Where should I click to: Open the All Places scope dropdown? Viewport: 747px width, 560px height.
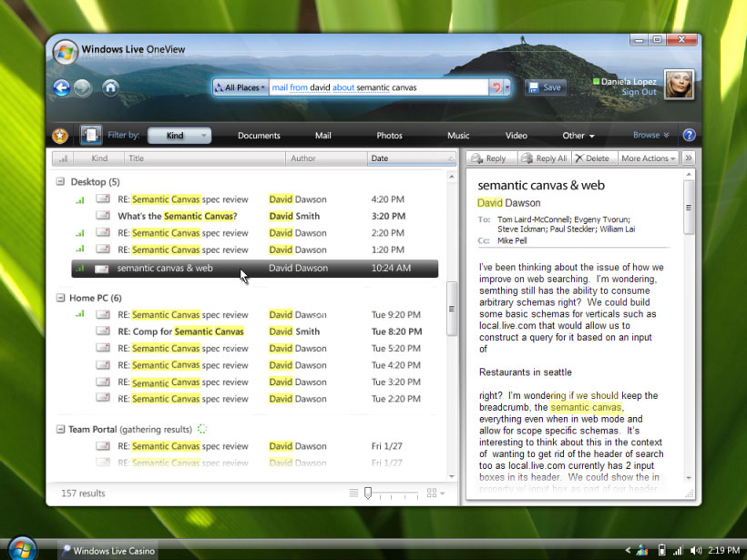(x=240, y=87)
